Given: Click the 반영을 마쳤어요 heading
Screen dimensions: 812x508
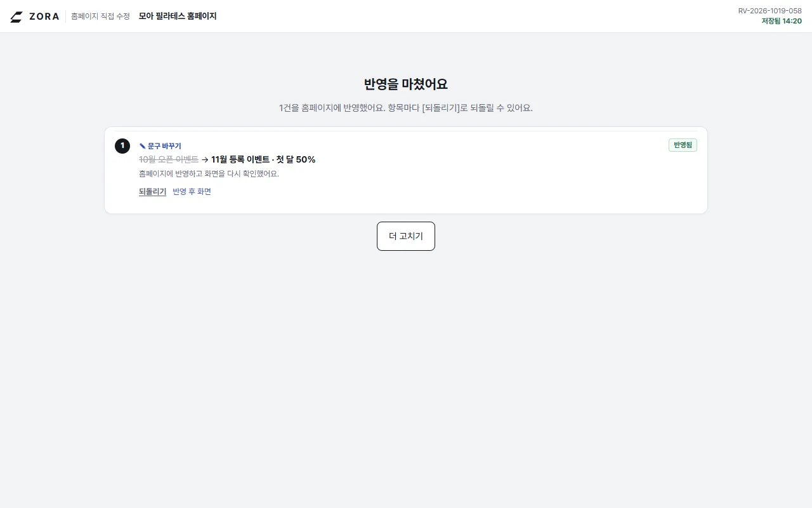Looking at the screenshot, I should (406, 84).
